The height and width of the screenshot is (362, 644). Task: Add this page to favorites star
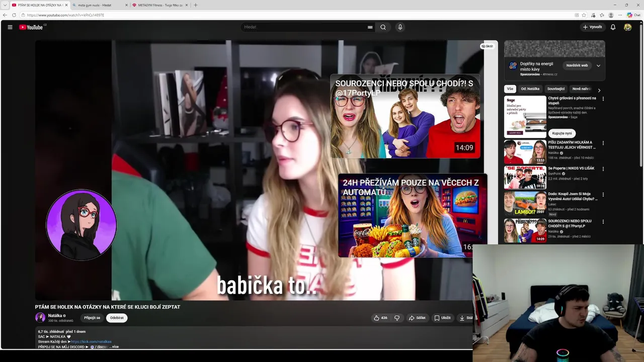tap(584, 15)
